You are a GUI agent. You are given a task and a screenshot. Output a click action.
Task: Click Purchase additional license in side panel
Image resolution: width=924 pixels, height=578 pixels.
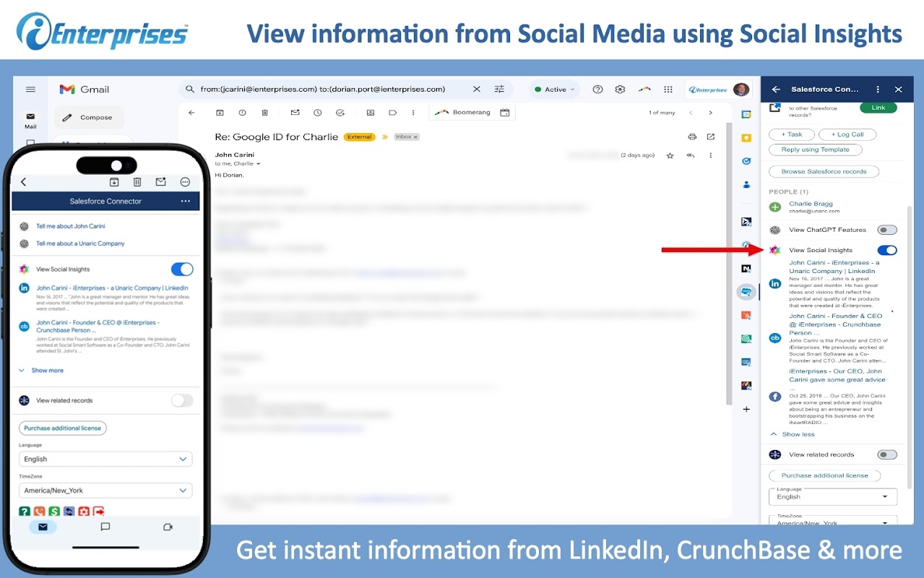click(x=825, y=475)
